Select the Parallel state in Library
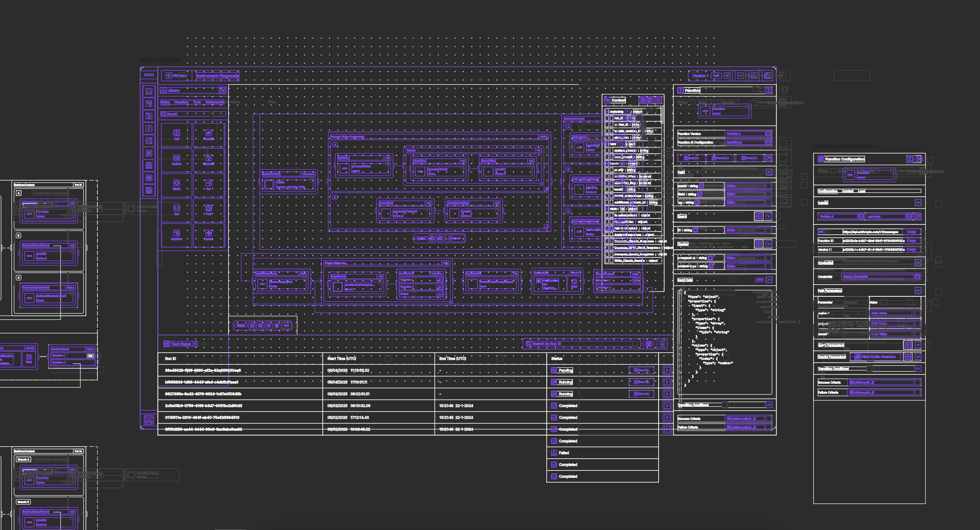 pyautogui.click(x=208, y=135)
